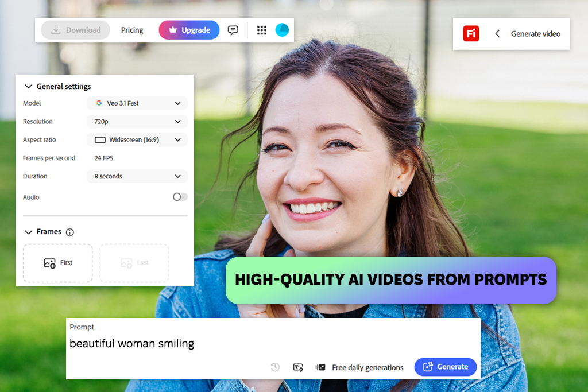Open the apps grid launcher
The height and width of the screenshot is (392, 588).
(x=262, y=30)
